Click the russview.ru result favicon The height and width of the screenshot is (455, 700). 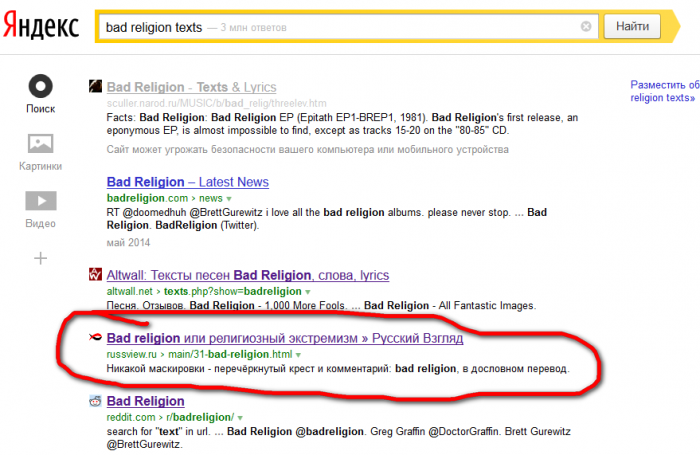95,339
